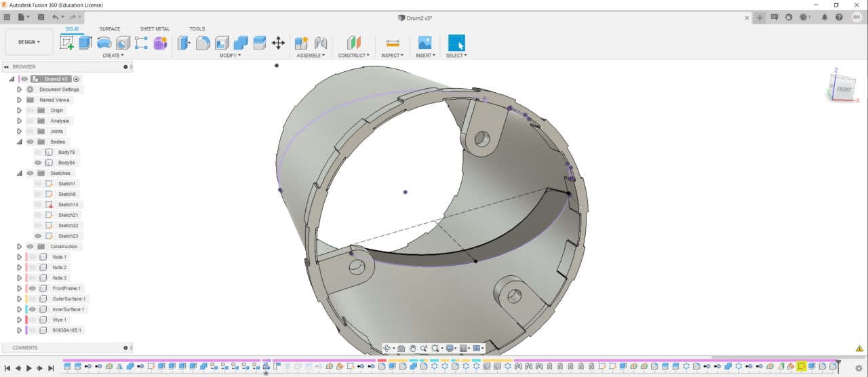The width and height of the screenshot is (868, 377).
Task: Jump to timeline beginning
Action: click(7, 368)
